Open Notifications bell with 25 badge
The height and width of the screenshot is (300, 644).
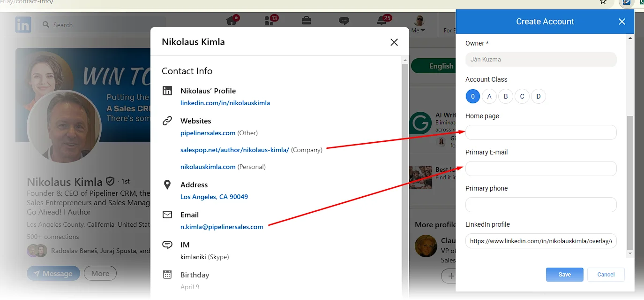coord(382,20)
